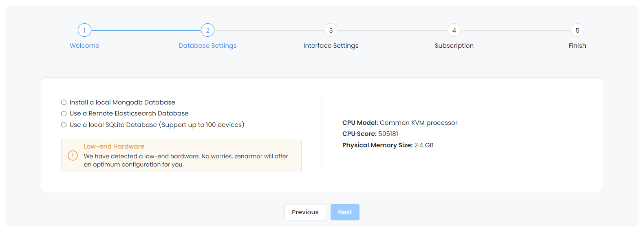
Task: Click the CPU Model information line
Action: (x=400, y=123)
